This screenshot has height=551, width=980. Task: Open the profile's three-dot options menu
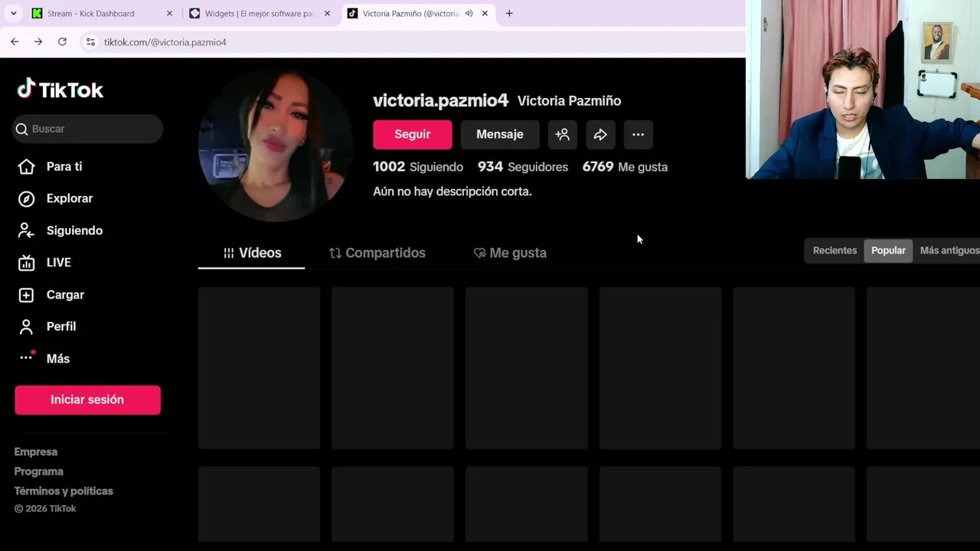[638, 135]
